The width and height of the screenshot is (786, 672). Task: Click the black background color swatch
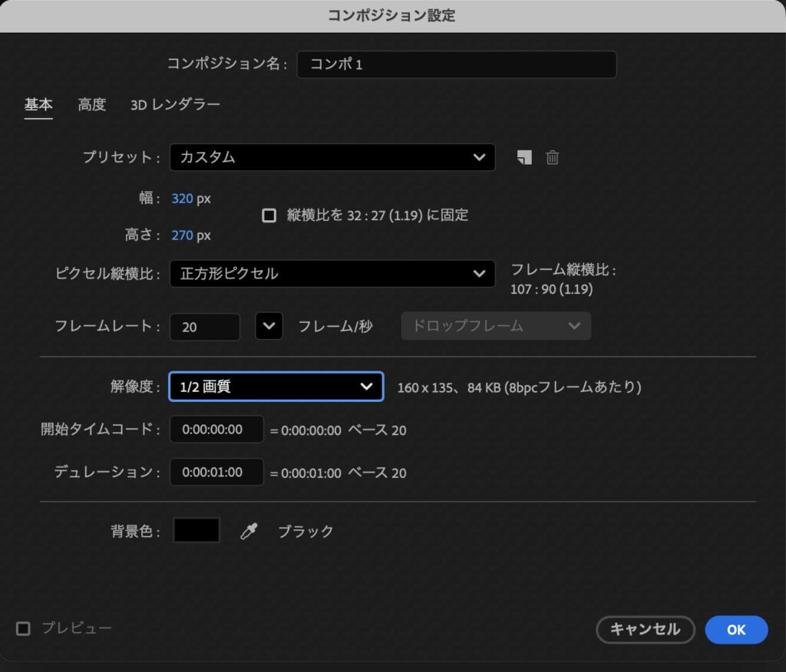(x=196, y=530)
